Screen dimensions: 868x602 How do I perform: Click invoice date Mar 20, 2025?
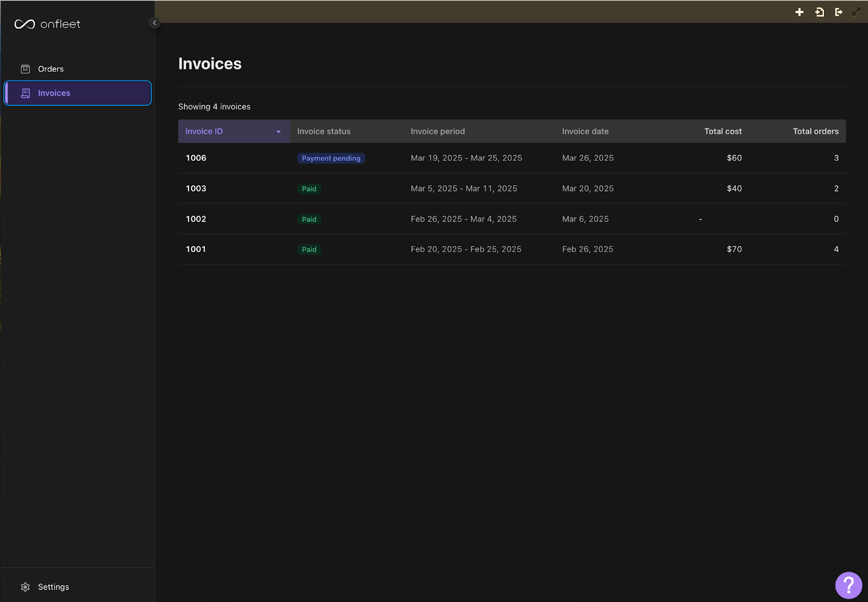(588, 188)
